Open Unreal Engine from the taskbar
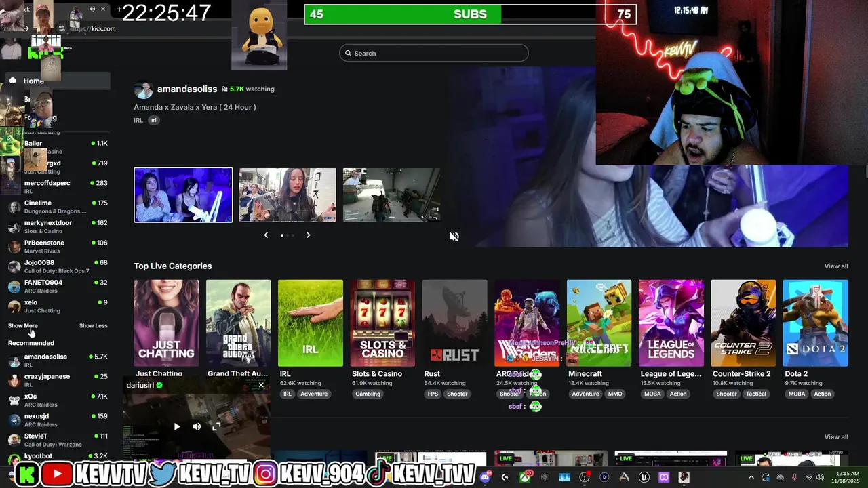868x488 pixels. 644,477
